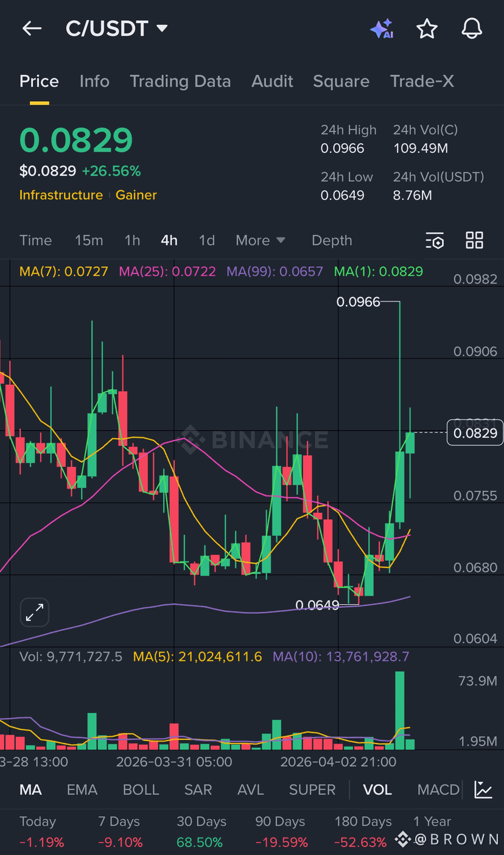This screenshot has height=855, width=504.
Task: Tap the MA(1): 0.0829 legend
Action: pyautogui.click(x=379, y=272)
